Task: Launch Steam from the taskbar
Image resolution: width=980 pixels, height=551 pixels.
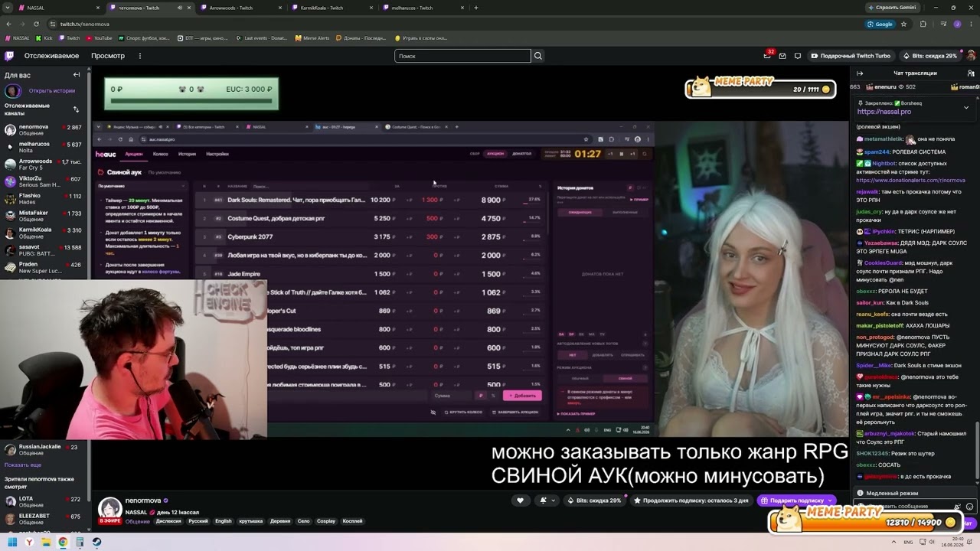Action: coord(96,542)
